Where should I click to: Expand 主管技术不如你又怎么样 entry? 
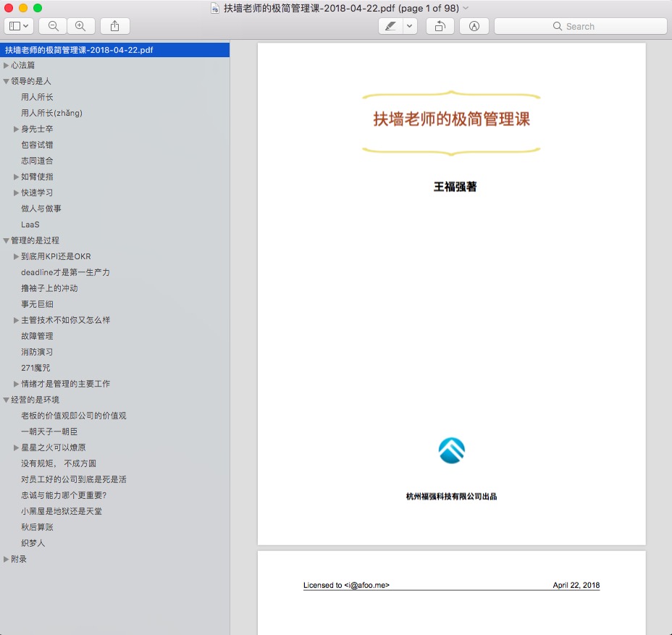16,320
